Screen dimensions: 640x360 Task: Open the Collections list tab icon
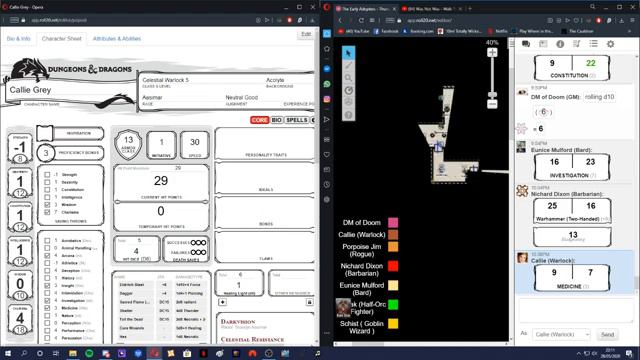tap(593, 44)
